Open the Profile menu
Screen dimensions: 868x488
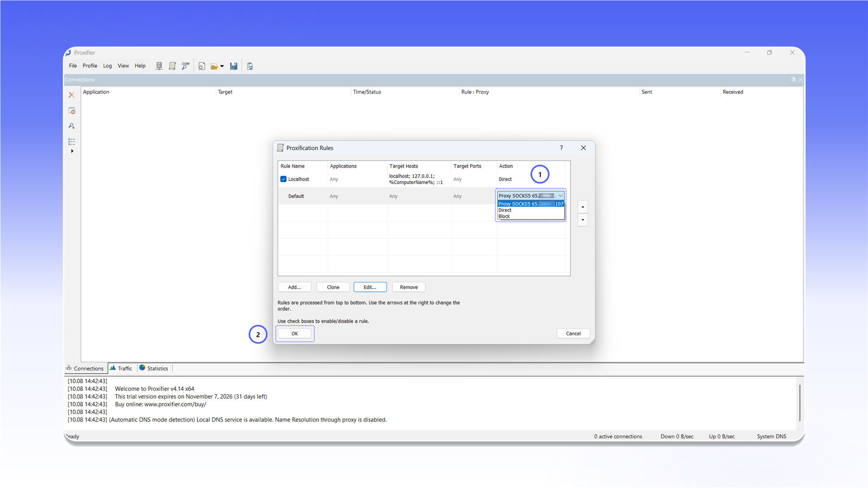(90, 66)
